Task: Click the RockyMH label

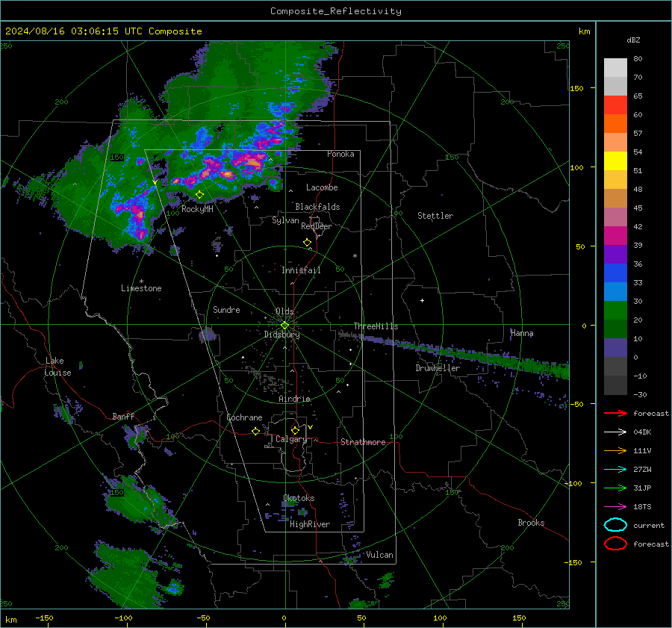Action: click(x=197, y=209)
